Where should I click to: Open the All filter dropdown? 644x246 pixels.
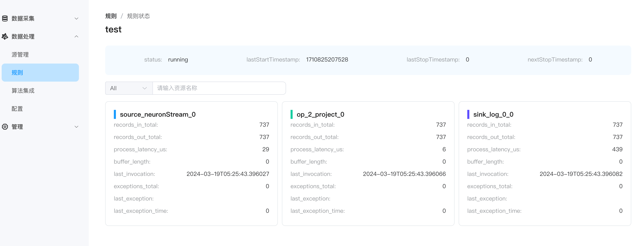point(128,88)
